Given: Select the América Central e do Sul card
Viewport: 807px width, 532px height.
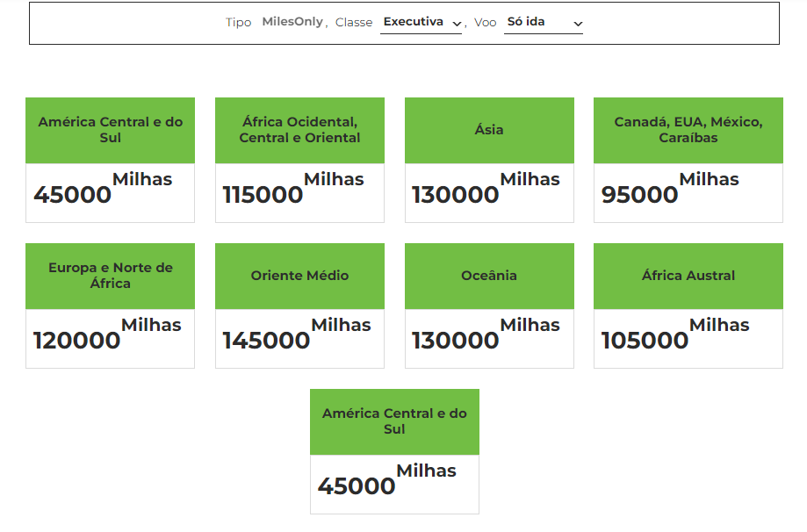Looking at the screenshot, I should (109, 129).
